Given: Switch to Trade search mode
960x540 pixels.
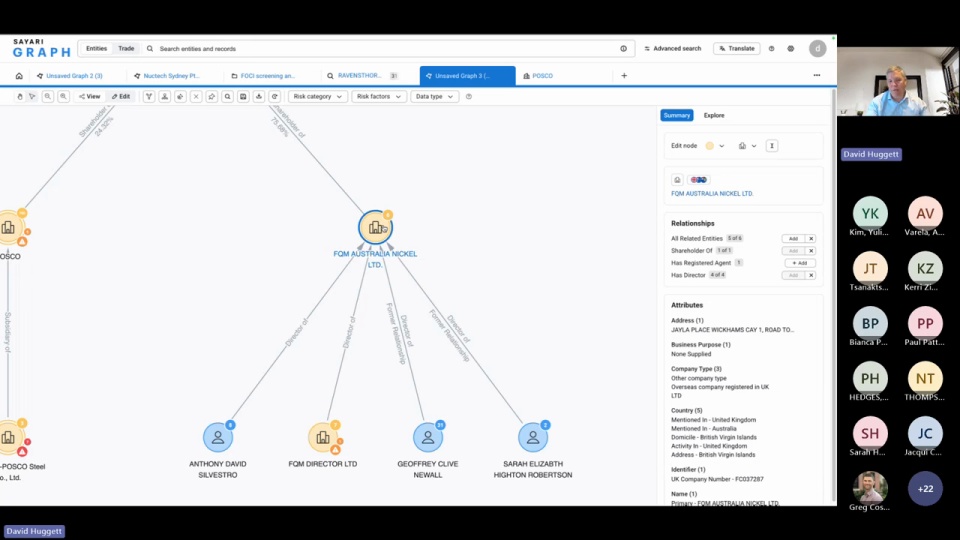Looking at the screenshot, I should coord(126,49).
